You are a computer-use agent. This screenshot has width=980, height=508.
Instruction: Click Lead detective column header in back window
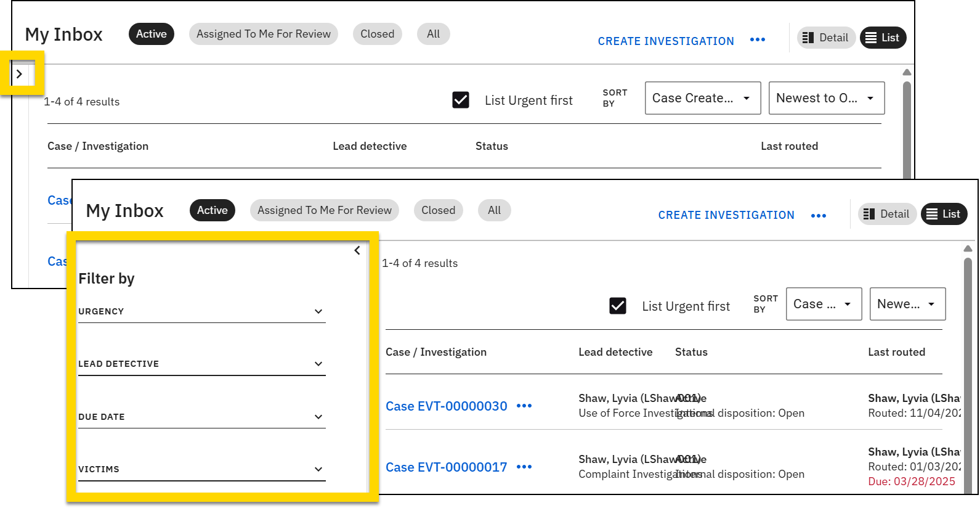point(370,146)
